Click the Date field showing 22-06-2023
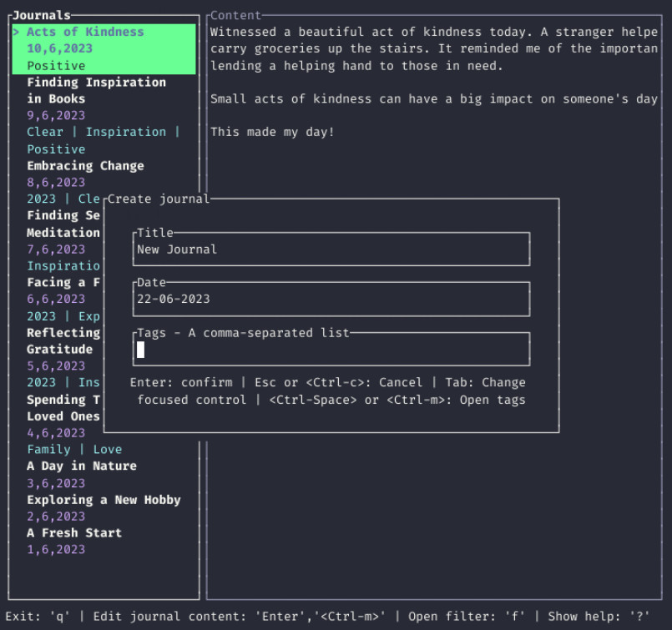 point(331,299)
